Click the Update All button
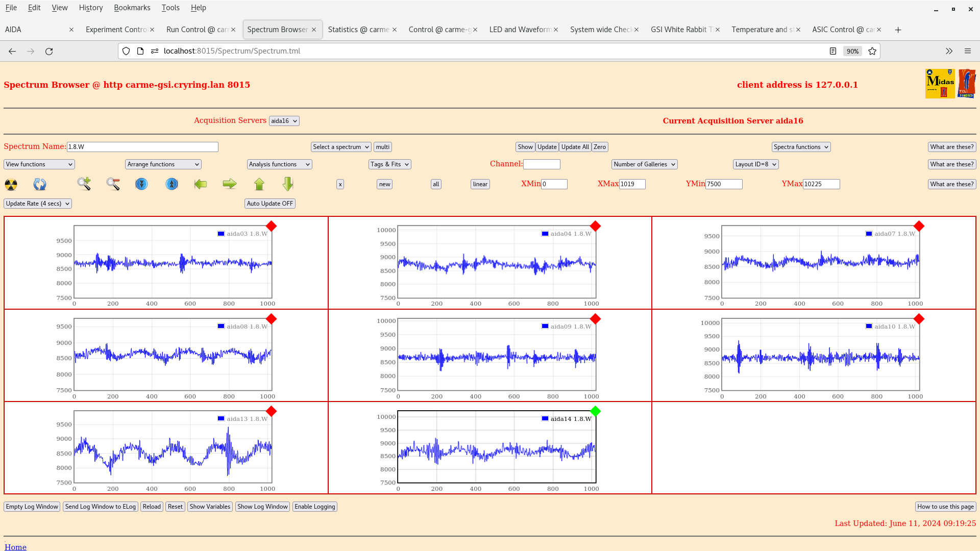This screenshot has width=980, height=551. [575, 147]
